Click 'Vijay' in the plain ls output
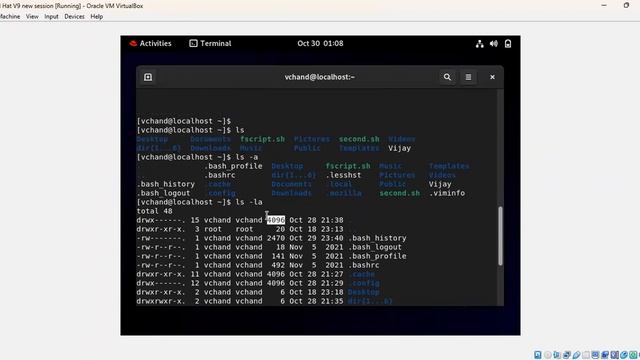 pos(400,148)
